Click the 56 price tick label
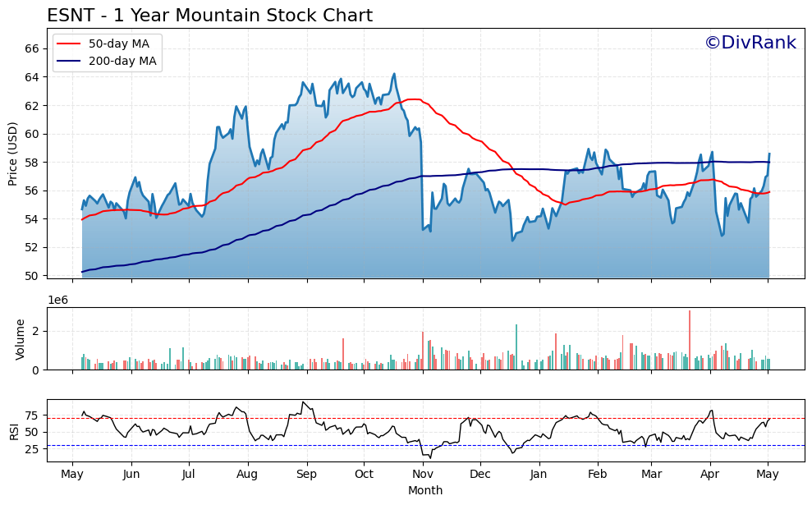Viewport: 812px width, 505px height. [32, 191]
